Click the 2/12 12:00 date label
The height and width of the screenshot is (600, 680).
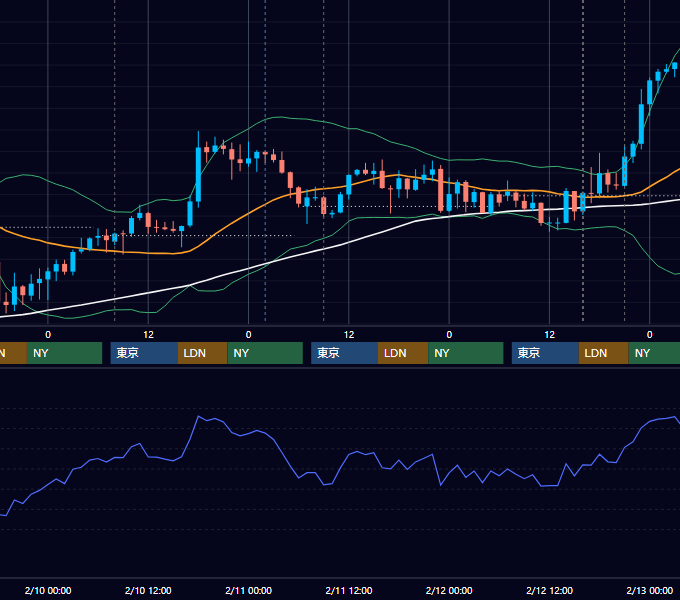point(549,590)
